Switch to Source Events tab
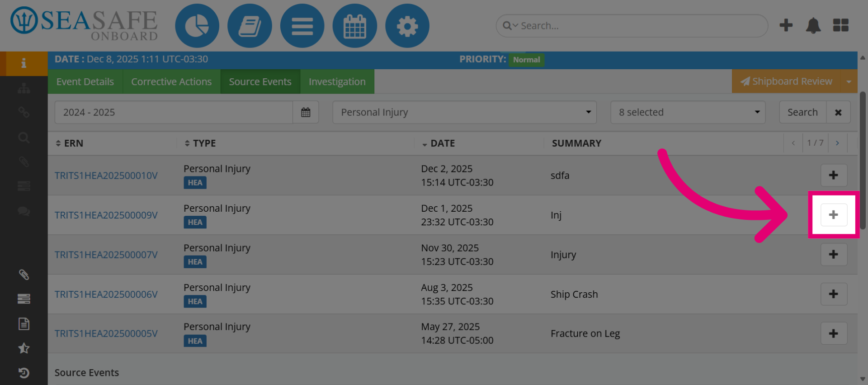The width and height of the screenshot is (868, 385). 260,81
